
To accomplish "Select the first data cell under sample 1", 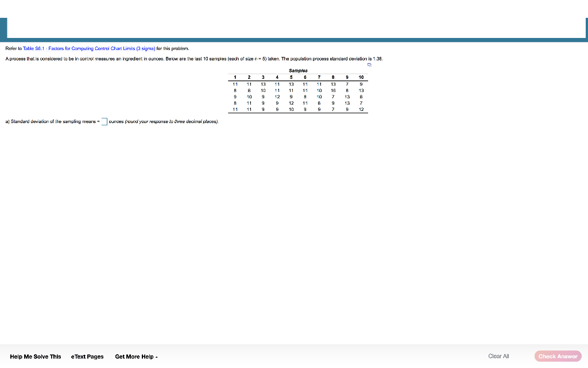I will click(235, 83).
